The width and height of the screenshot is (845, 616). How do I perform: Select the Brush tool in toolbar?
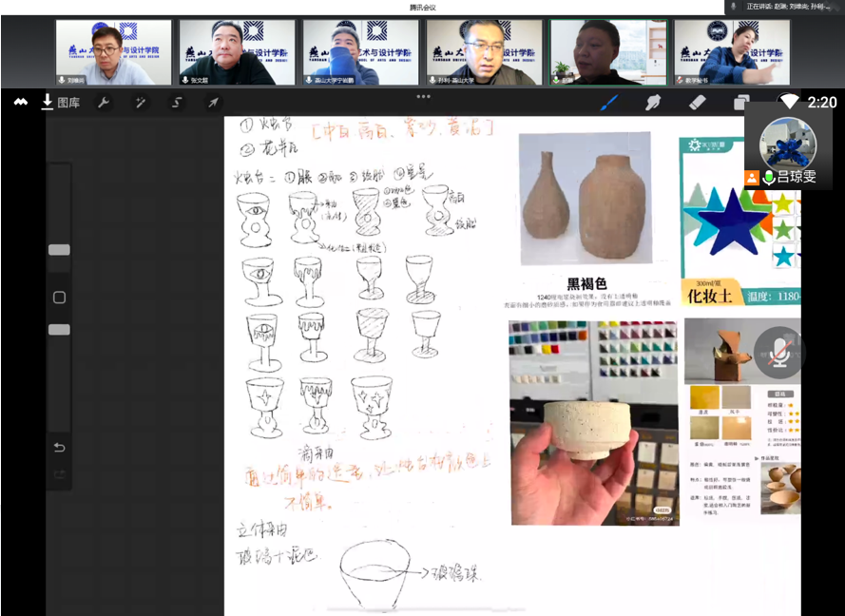(x=609, y=102)
